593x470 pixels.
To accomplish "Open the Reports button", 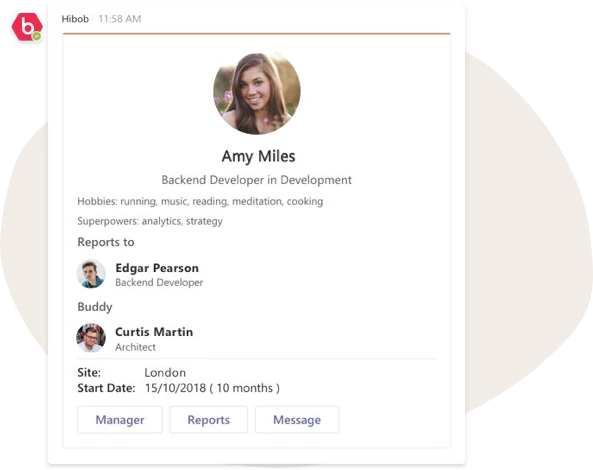I will click(208, 420).
